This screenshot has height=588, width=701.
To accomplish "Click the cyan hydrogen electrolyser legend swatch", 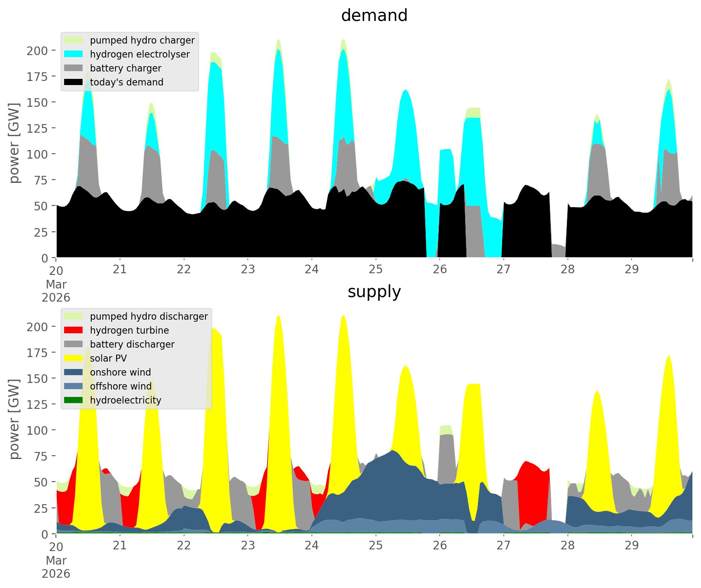I will [74, 54].
